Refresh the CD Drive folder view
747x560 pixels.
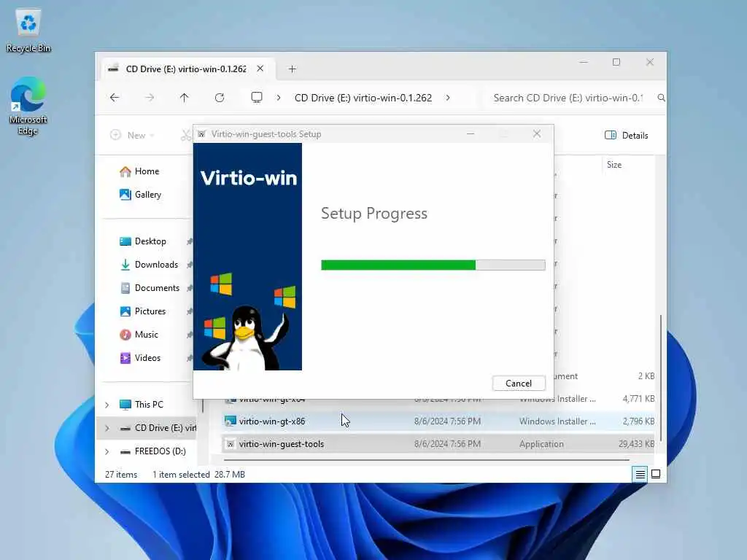[220, 98]
